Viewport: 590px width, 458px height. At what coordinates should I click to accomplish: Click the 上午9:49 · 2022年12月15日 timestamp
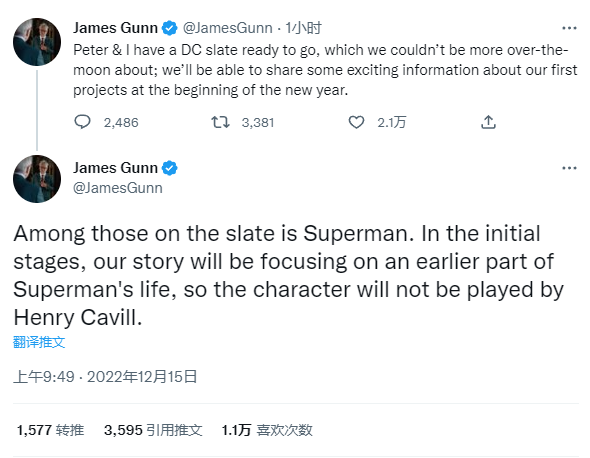(105, 376)
